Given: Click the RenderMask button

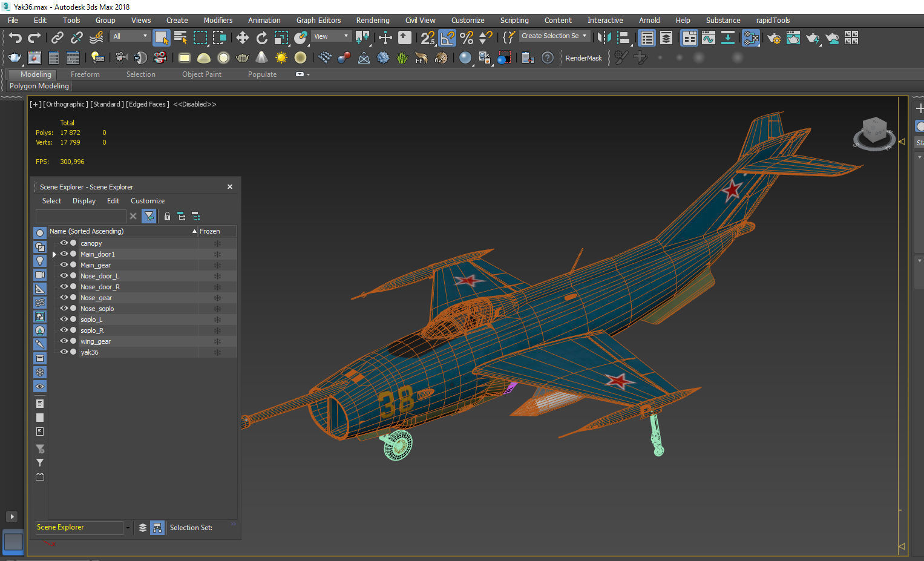Looking at the screenshot, I should coord(584,58).
